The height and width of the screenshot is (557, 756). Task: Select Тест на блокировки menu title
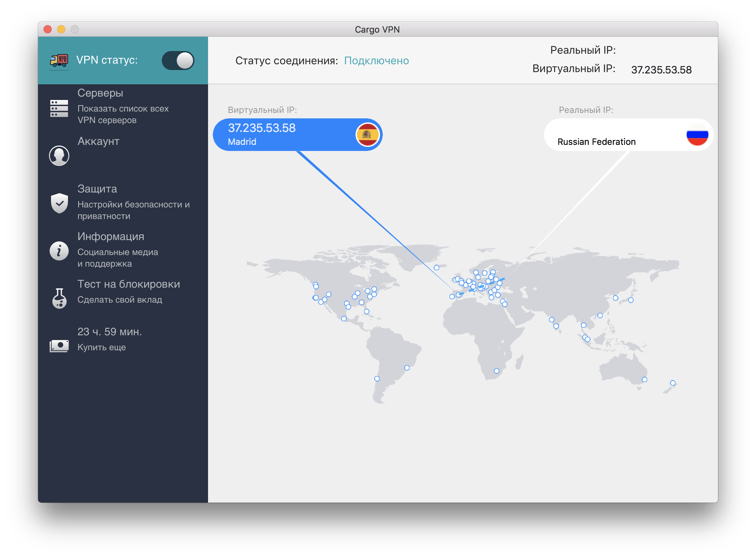(x=129, y=284)
